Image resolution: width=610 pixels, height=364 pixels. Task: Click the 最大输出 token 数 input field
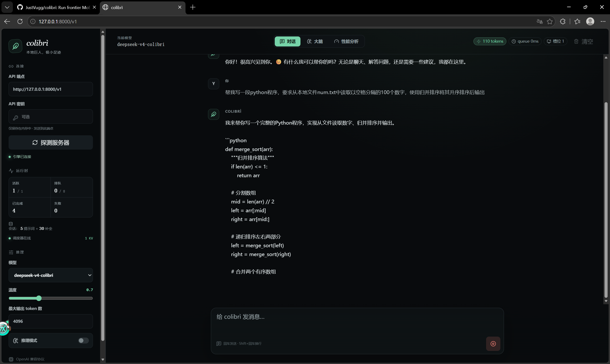tap(51, 321)
